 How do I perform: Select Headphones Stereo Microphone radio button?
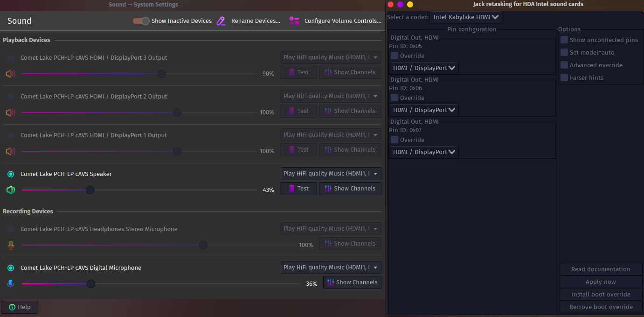coord(11,229)
